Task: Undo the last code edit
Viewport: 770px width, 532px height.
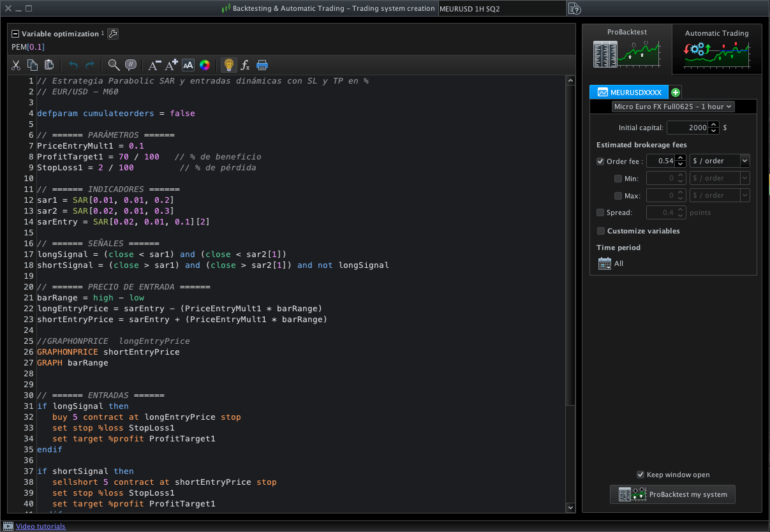Action: pyautogui.click(x=73, y=65)
